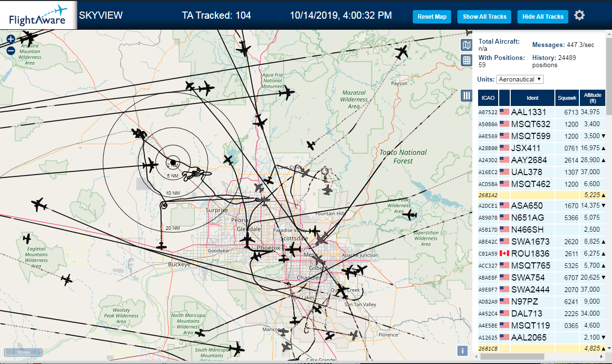Select the aircraft just above Buckeye

(x=162, y=247)
